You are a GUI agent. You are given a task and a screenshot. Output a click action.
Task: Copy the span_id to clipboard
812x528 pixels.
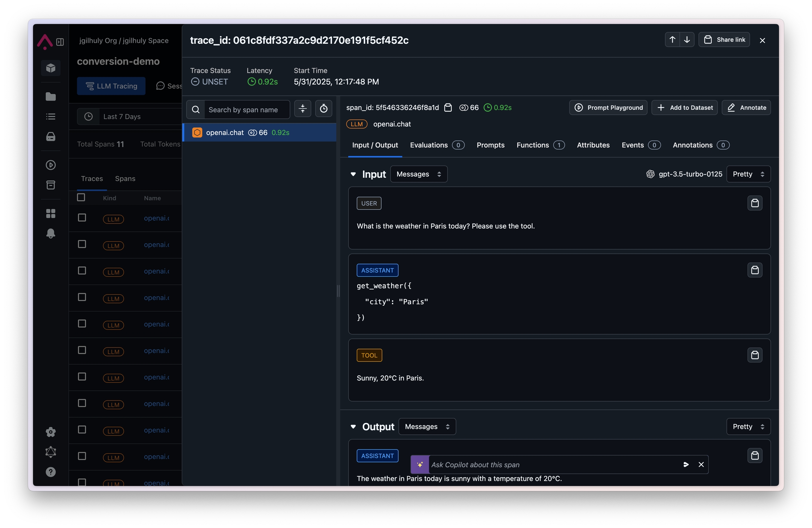pyautogui.click(x=448, y=108)
